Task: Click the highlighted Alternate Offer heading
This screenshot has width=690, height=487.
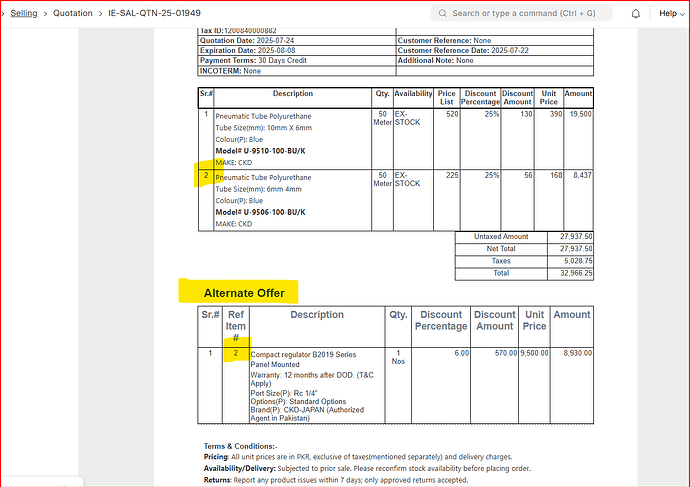Action: click(x=245, y=293)
